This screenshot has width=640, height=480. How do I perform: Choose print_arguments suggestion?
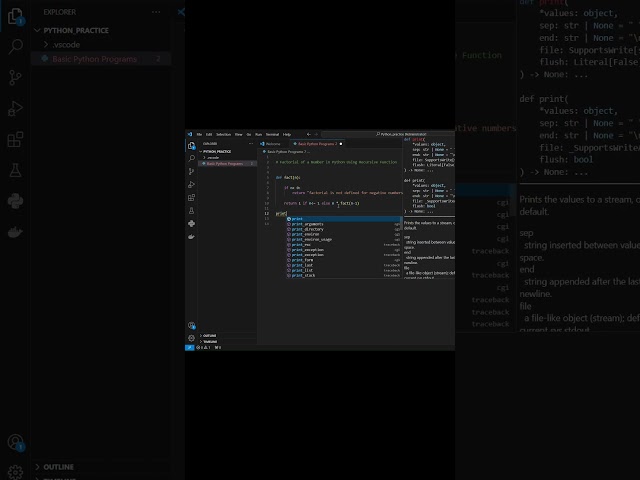click(343, 224)
